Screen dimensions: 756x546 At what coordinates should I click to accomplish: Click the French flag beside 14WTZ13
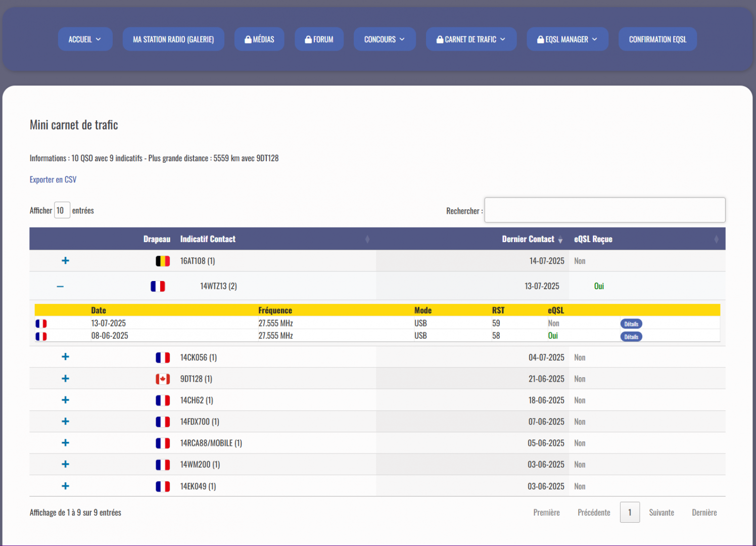pos(158,287)
